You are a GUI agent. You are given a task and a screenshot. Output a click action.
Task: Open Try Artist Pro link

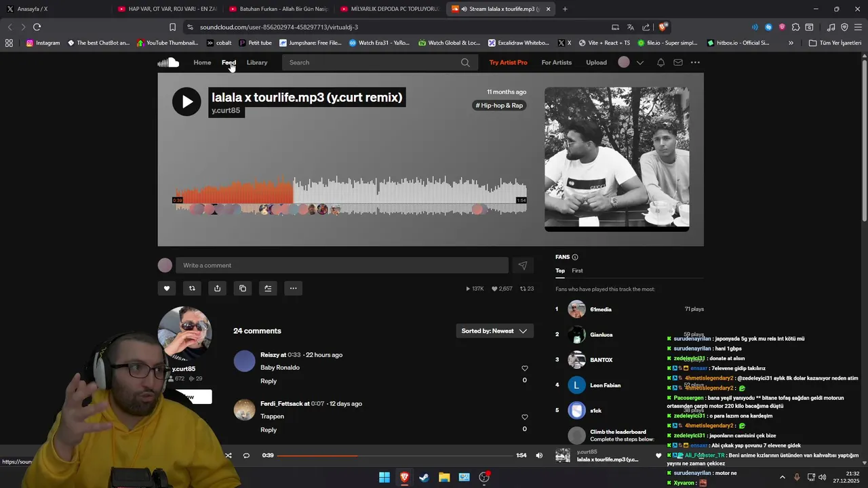coord(508,62)
